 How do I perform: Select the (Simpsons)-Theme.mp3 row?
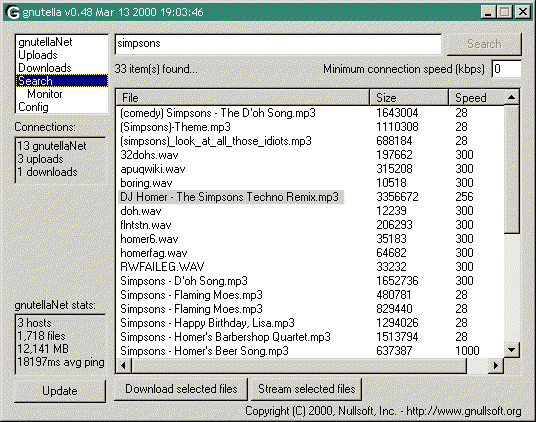[x=175, y=127]
